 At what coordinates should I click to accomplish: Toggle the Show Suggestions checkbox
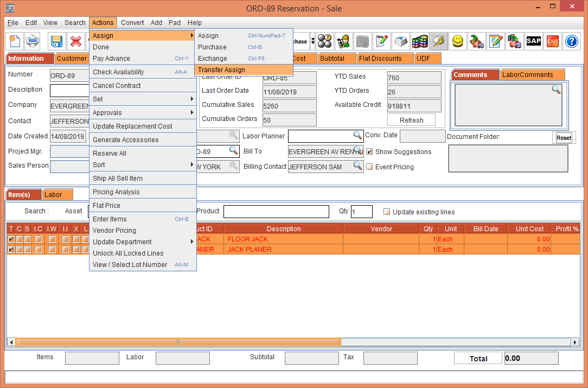click(370, 152)
